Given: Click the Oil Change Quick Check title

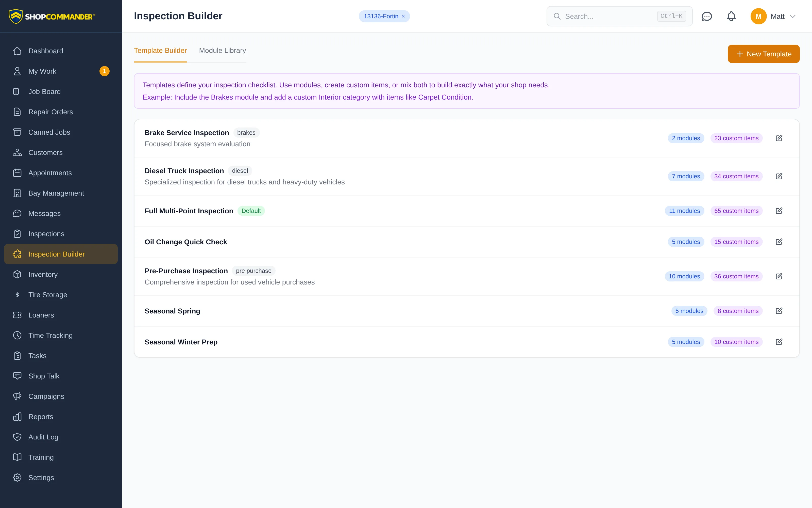Looking at the screenshot, I should (x=185, y=242).
